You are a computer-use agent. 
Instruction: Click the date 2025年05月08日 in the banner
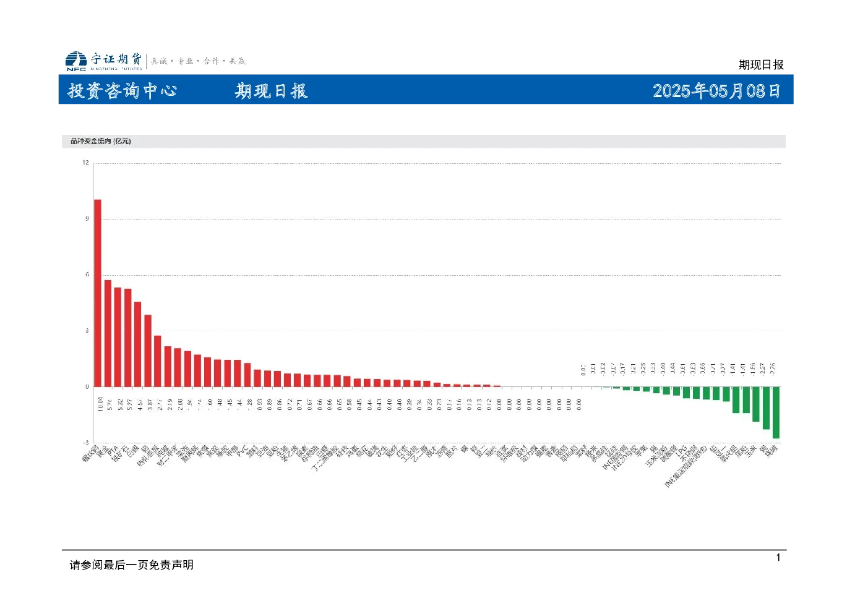coord(716,91)
